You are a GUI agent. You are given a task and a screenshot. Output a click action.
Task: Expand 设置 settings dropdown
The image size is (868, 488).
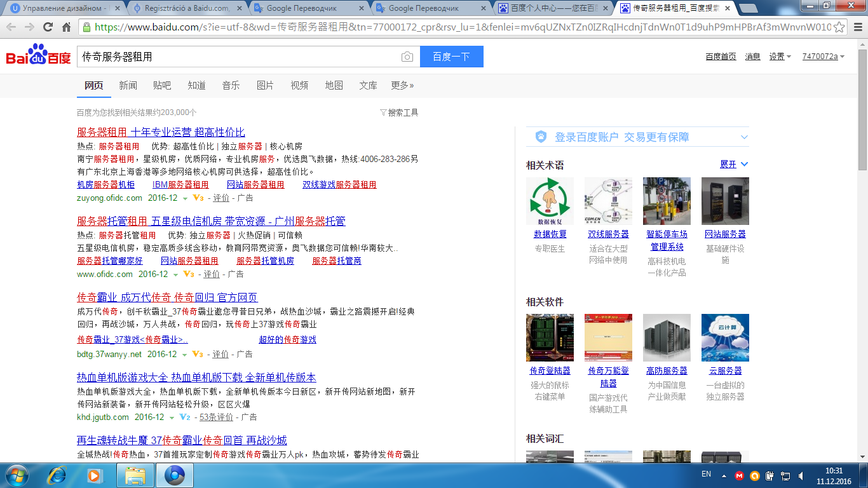coord(780,57)
